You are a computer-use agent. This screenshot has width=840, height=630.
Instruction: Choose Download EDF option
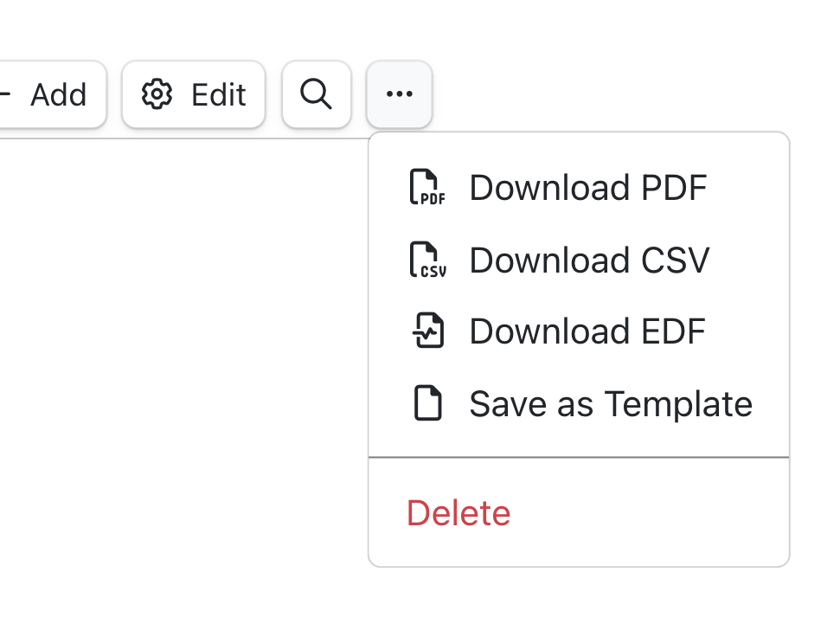click(587, 331)
